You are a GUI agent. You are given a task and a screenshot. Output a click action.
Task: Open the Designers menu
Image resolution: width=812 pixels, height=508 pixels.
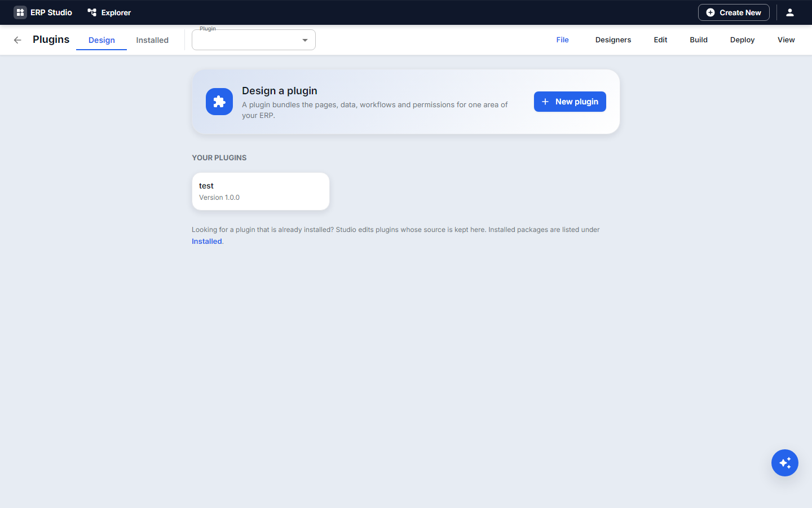[x=614, y=40]
